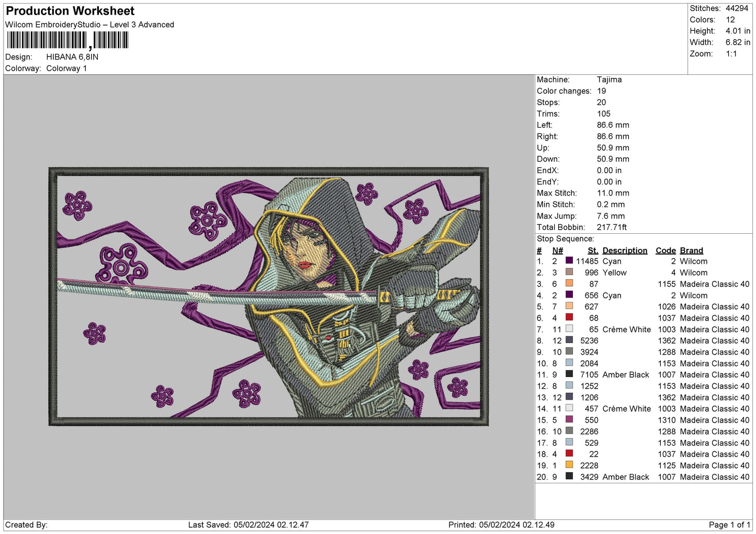The height and width of the screenshot is (534, 756).
Task: Click the Color changes value 19
Action: (602, 91)
